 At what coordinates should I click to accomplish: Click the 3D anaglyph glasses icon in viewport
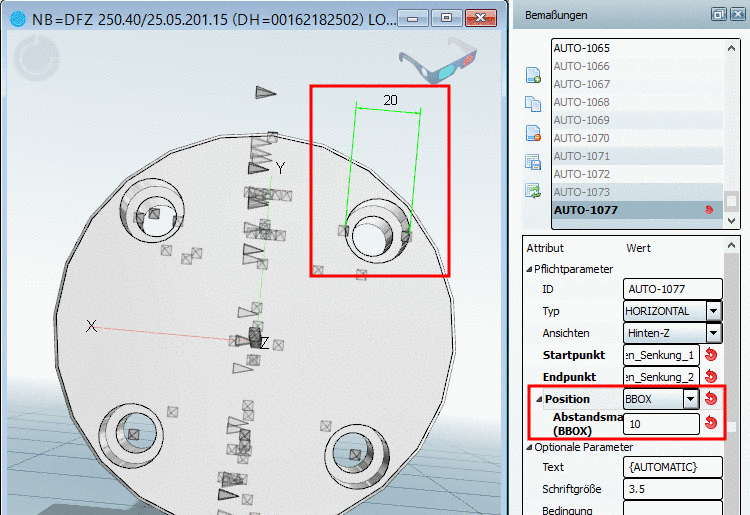click(x=437, y=61)
